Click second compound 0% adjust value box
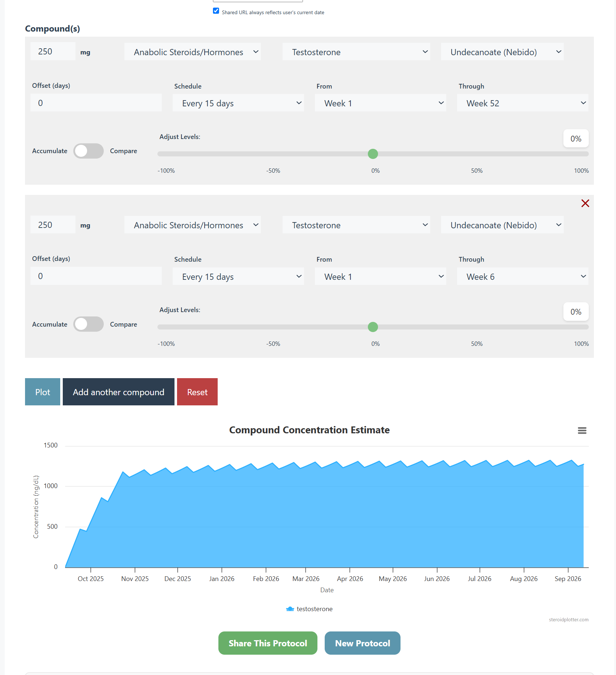Image resolution: width=616 pixels, height=675 pixels. point(576,312)
